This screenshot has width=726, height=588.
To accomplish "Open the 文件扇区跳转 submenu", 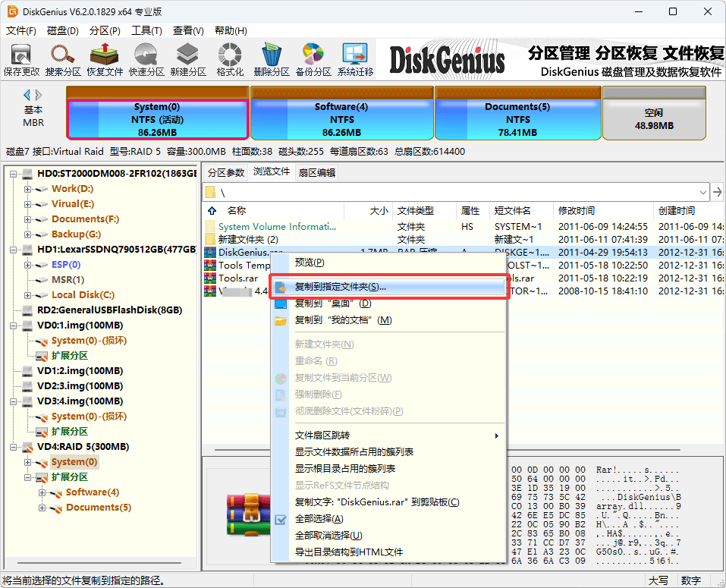I will 388,435.
